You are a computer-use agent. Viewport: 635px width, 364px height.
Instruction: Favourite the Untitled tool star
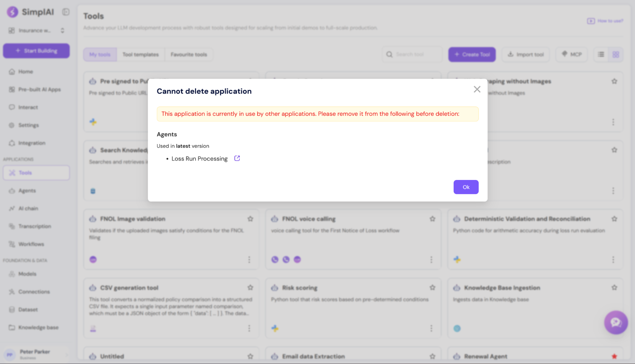[x=250, y=356]
